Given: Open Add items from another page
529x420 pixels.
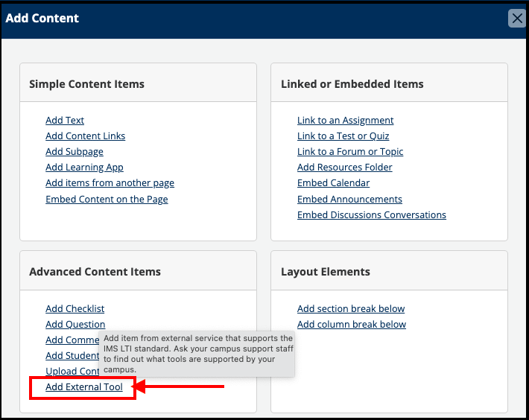Looking at the screenshot, I should [110, 182].
